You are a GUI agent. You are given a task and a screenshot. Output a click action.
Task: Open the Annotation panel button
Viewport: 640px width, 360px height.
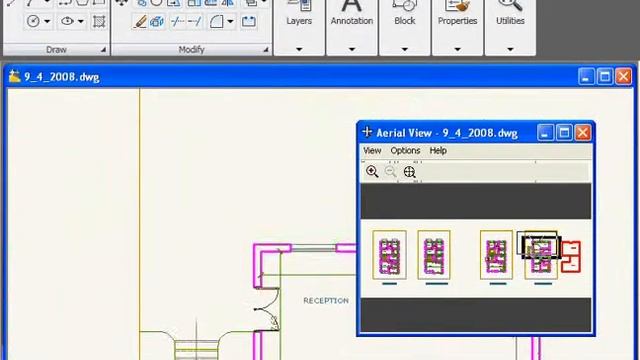(x=352, y=14)
